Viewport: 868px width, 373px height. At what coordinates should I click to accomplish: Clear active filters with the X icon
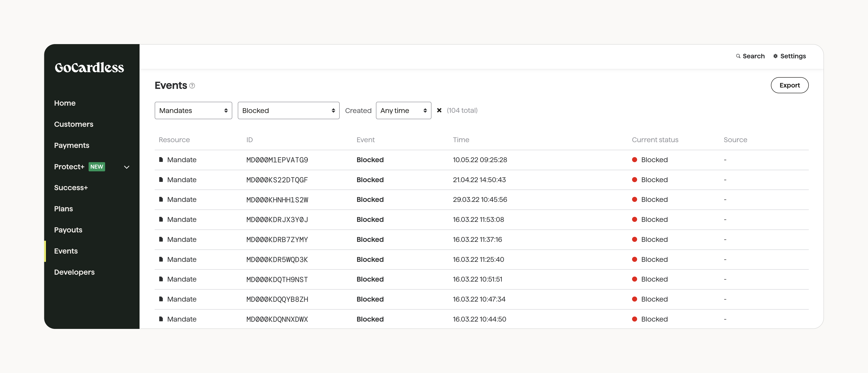(439, 110)
